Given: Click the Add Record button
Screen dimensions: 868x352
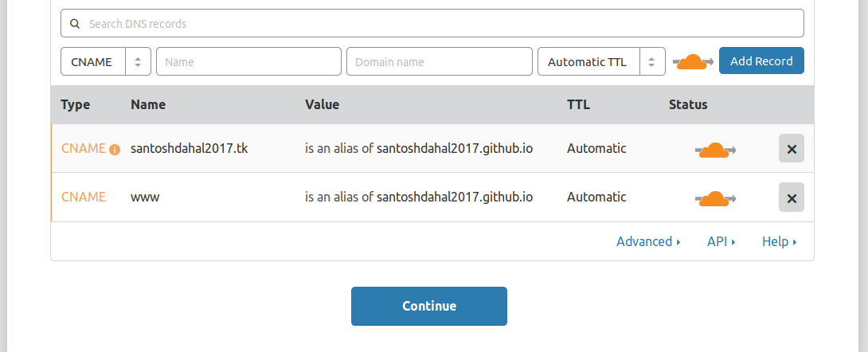Looking at the screenshot, I should (760, 61).
